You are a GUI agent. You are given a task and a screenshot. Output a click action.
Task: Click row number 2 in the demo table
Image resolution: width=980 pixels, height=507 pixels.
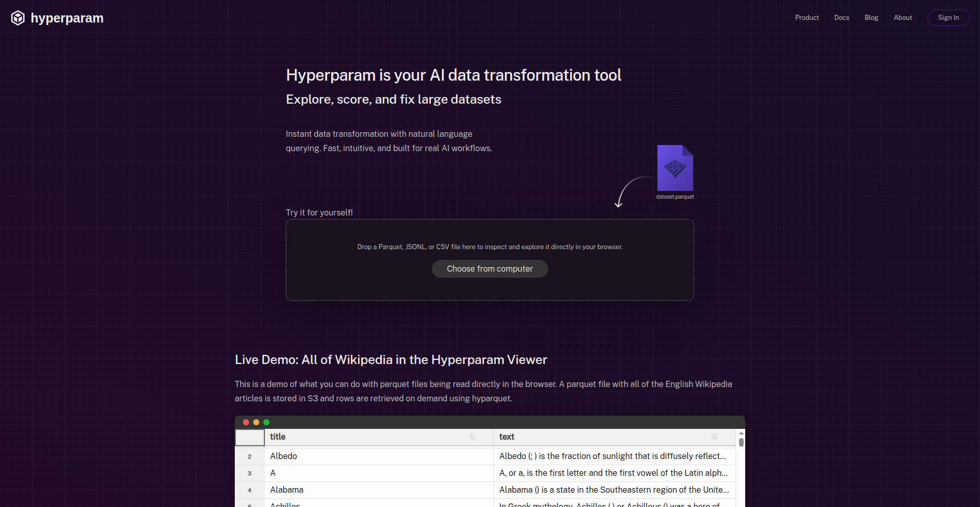click(250, 456)
